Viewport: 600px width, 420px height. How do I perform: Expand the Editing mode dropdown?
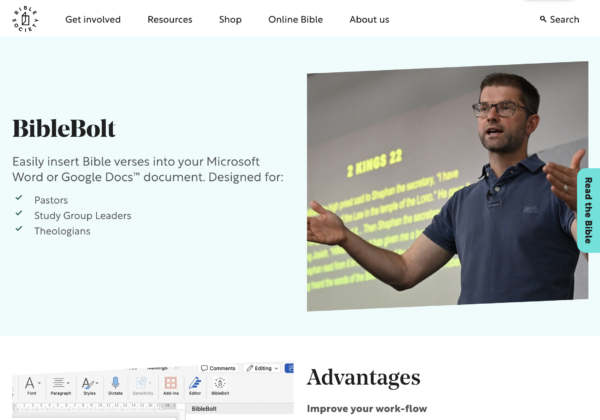pyautogui.click(x=262, y=368)
